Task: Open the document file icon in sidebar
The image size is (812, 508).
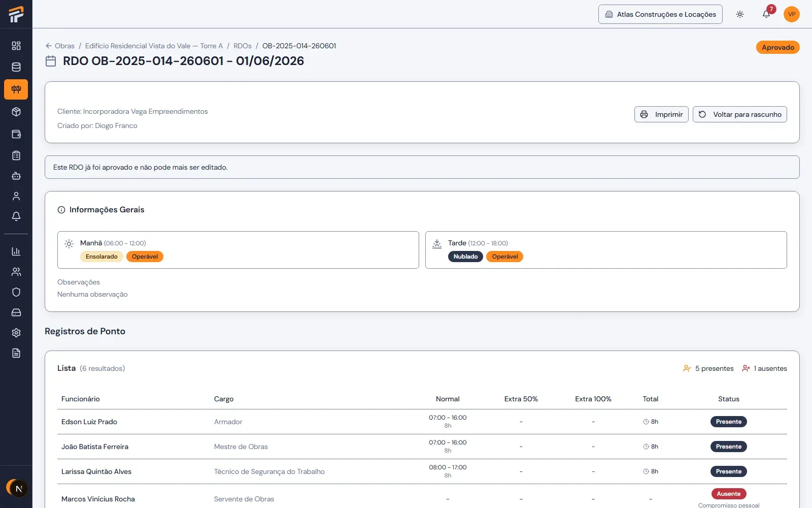Action: pos(16,353)
